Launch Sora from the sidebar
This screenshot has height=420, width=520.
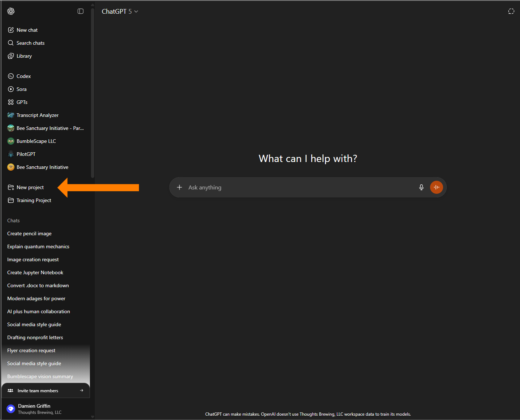click(x=22, y=89)
